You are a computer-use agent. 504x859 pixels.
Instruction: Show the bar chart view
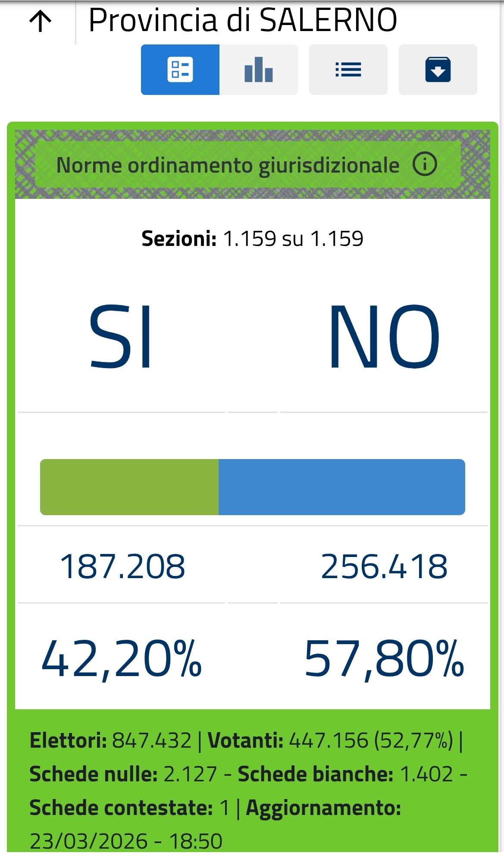(259, 70)
